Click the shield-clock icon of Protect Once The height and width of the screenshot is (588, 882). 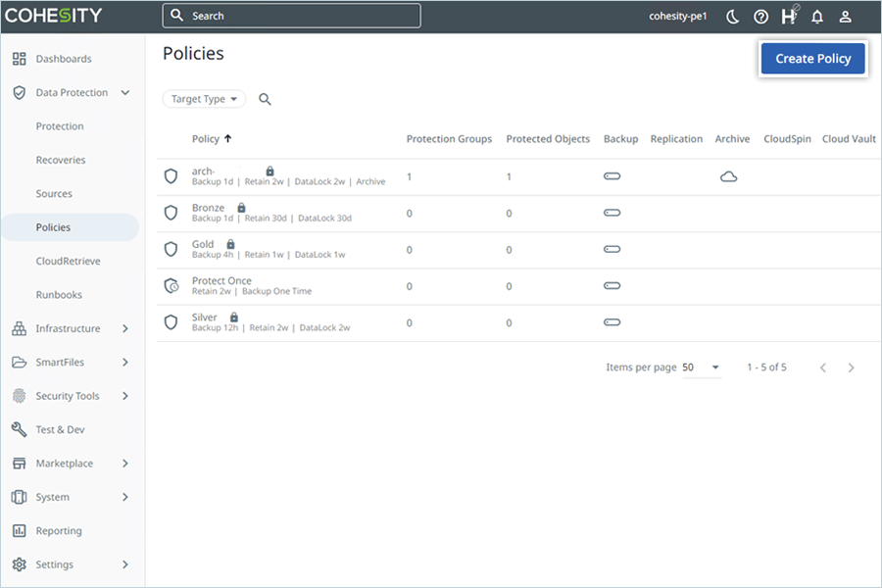pyautogui.click(x=171, y=286)
